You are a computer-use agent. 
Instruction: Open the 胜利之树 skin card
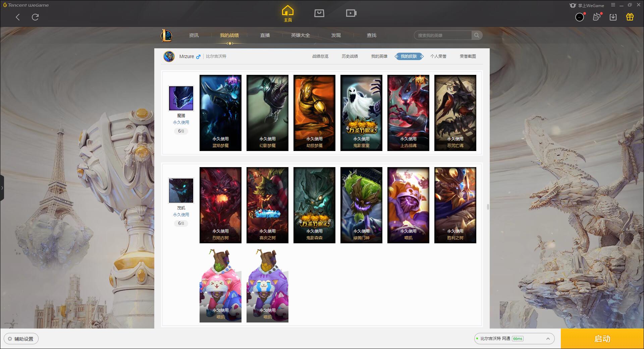click(x=455, y=205)
